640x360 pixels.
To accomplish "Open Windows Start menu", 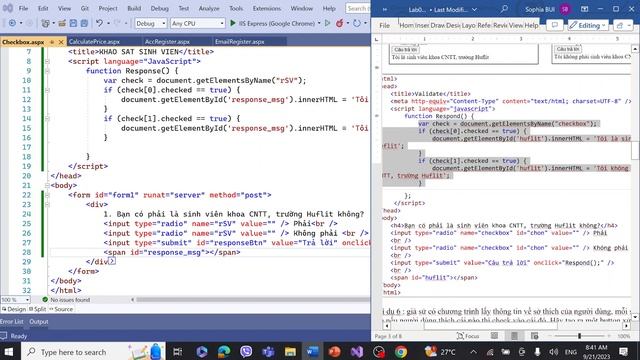I will (x=9, y=351).
